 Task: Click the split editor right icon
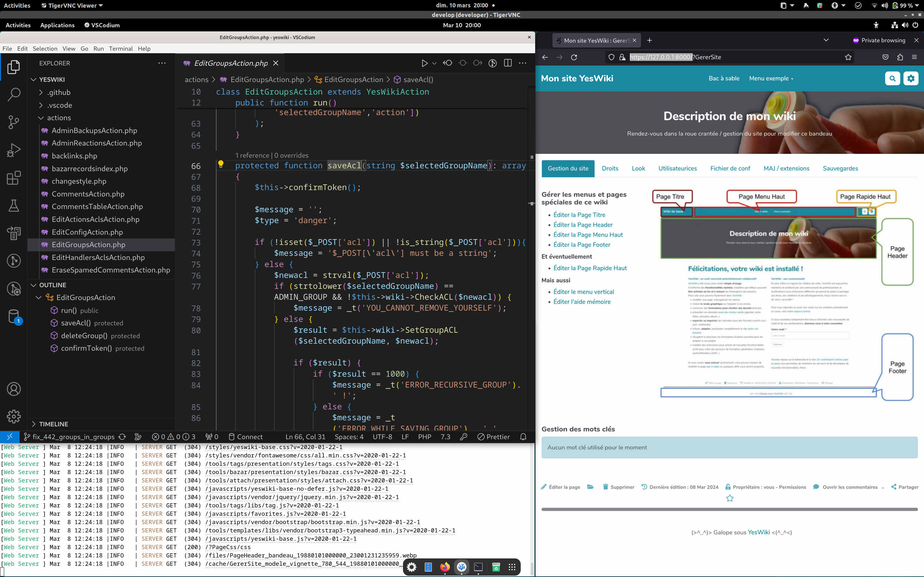pyautogui.click(x=508, y=63)
